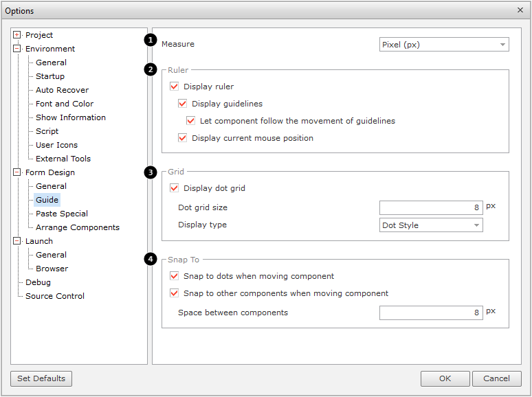Collapse the Environment tree node
The image size is (532, 397).
[x=17, y=49]
